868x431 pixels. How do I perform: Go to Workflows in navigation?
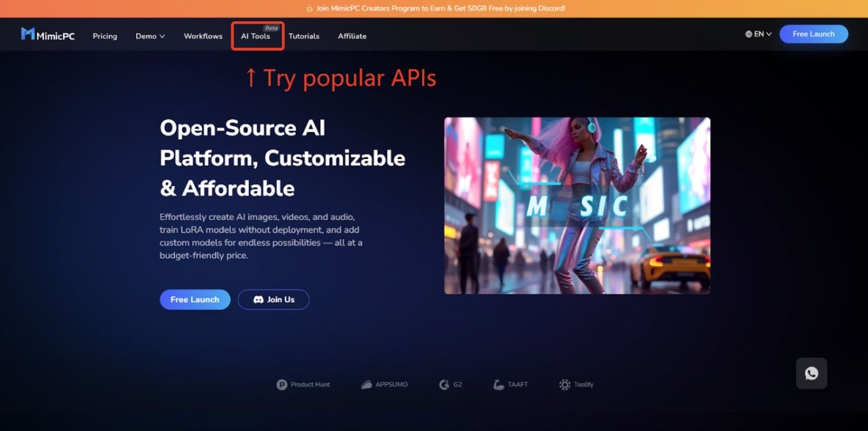tap(203, 36)
